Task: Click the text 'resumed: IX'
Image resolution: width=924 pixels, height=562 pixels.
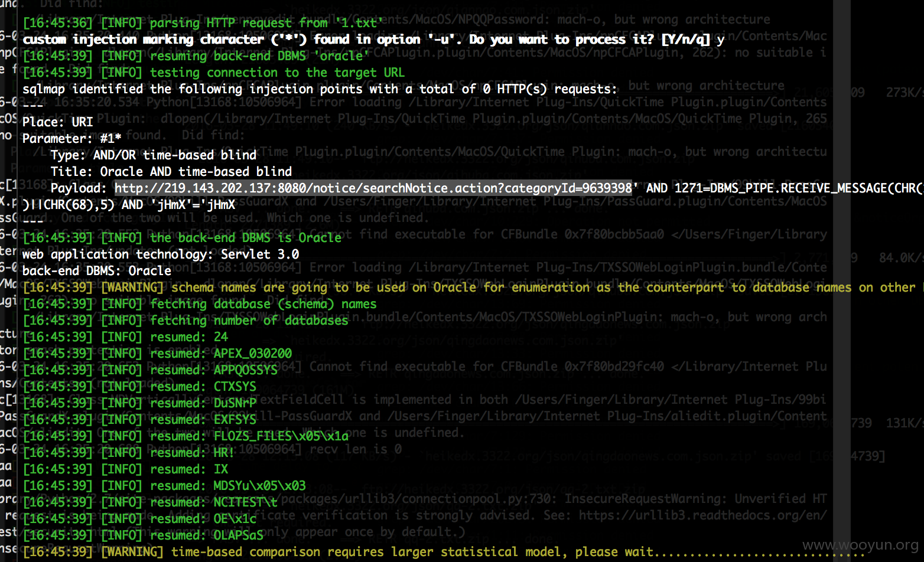Action: (189, 469)
